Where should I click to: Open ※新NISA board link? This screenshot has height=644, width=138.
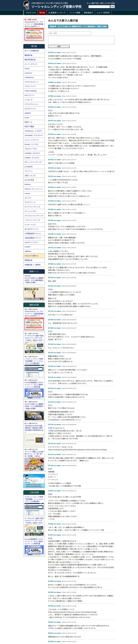point(34,251)
